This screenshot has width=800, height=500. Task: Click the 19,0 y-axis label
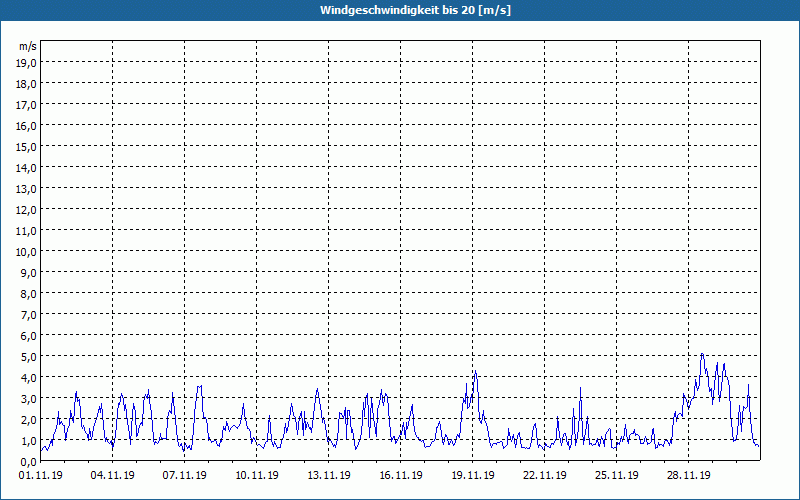click(x=26, y=63)
